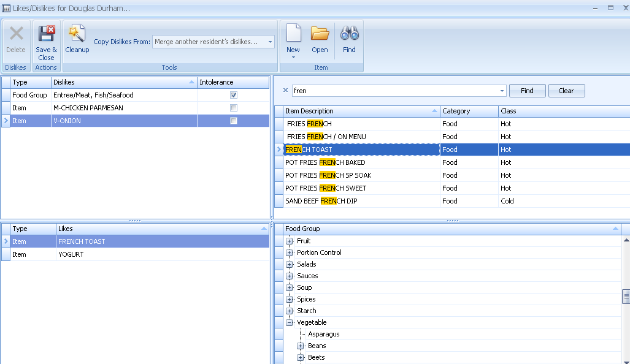The width and height of the screenshot is (630, 364).
Task: Click row indicator arrow for V-ONION
Action: [6, 121]
